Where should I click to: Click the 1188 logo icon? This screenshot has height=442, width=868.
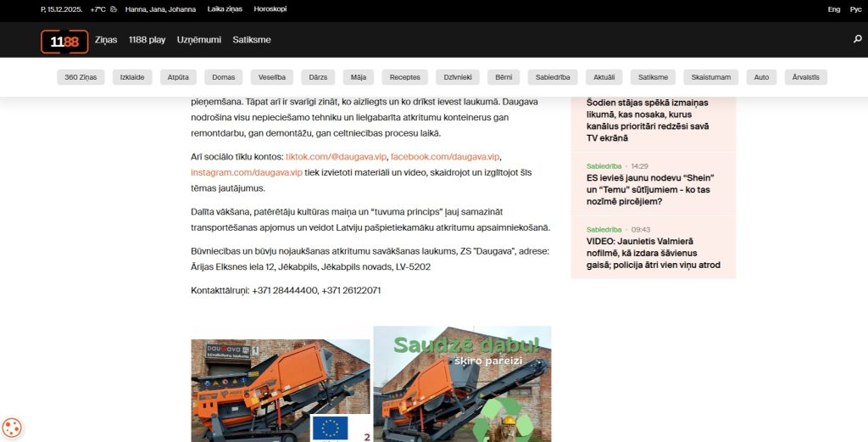[64, 42]
